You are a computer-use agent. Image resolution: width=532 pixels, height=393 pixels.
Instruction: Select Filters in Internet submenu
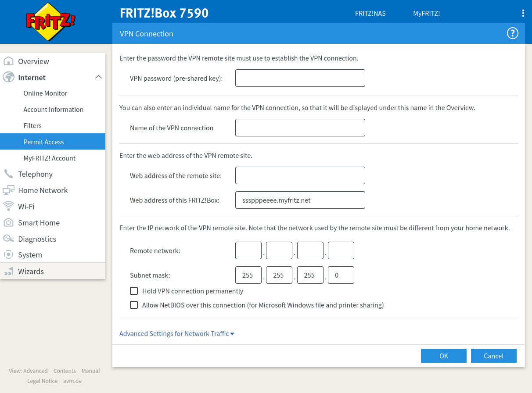click(x=32, y=126)
